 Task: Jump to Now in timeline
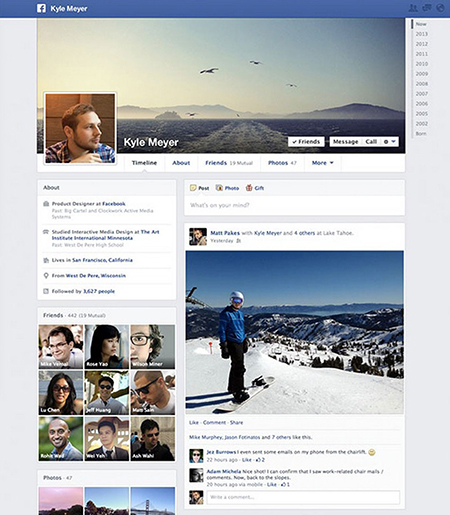[421, 24]
